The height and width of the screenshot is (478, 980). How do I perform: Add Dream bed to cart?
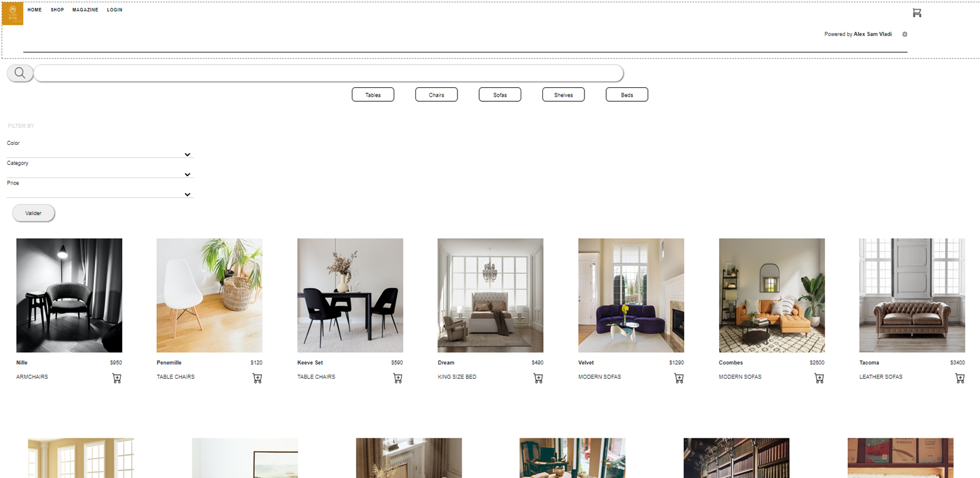[538, 378]
